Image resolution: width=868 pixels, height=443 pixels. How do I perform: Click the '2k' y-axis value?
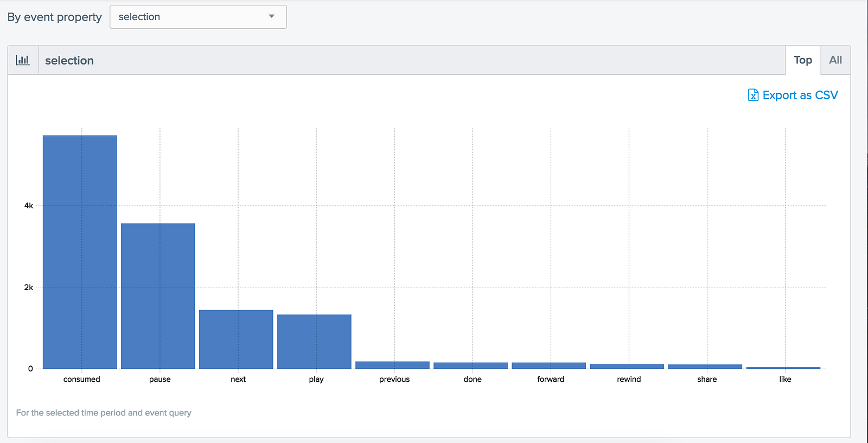[x=29, y=287]
